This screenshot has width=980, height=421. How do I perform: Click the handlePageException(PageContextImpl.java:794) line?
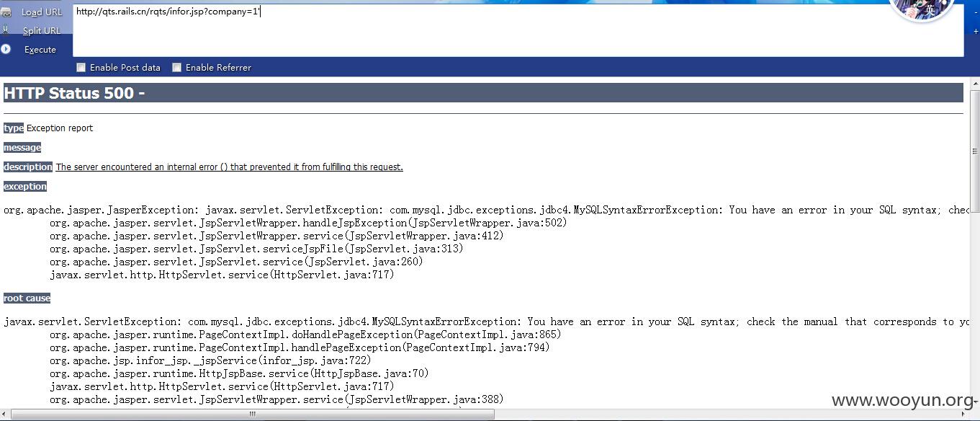click(x=300, y=347)
